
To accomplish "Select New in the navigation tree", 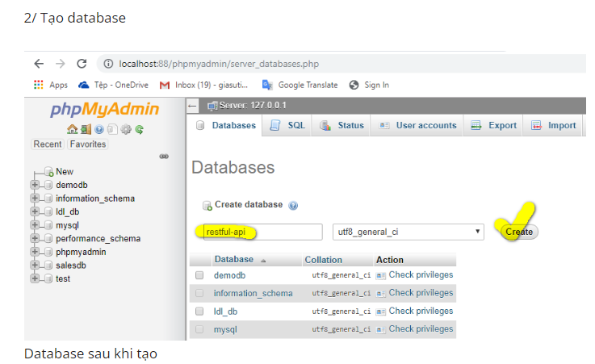I will 65,171.
